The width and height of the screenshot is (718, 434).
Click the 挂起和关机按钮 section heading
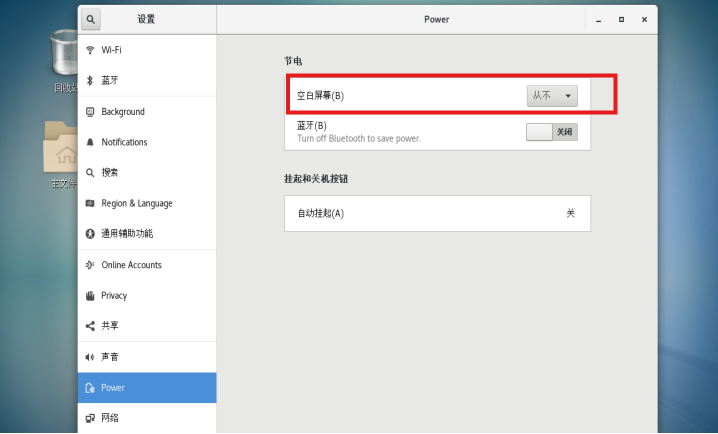pyautogui.click(x=316, y=179)
